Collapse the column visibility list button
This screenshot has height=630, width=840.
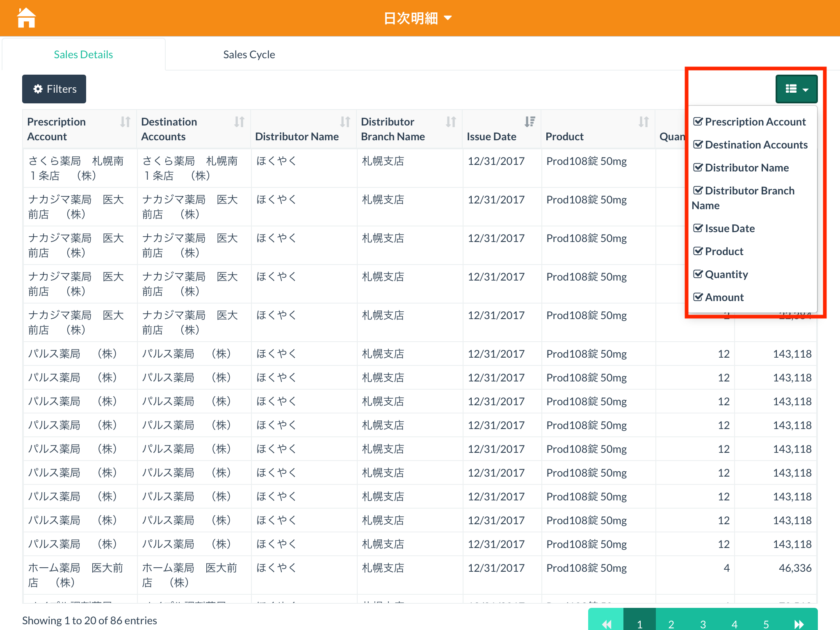click(x=796, y=89)
